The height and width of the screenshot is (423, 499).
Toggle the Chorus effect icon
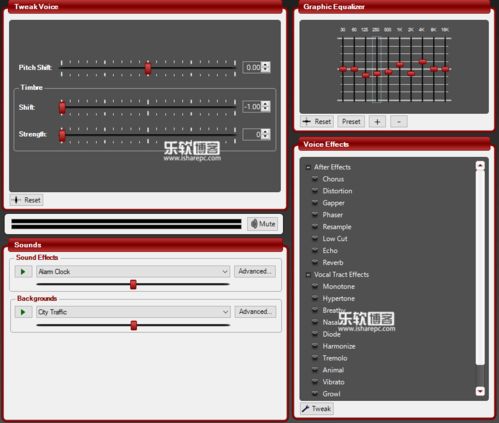click(315, 179)
